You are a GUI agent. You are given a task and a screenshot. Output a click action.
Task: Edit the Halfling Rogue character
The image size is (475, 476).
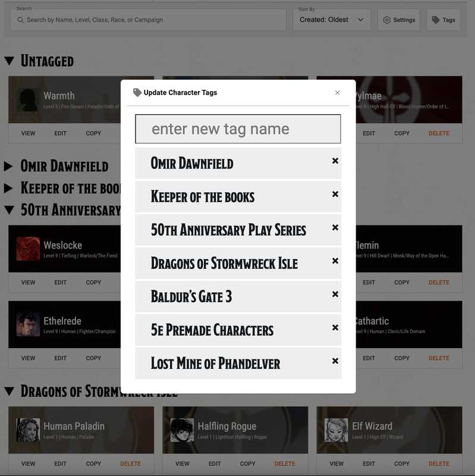click(215, 464)
